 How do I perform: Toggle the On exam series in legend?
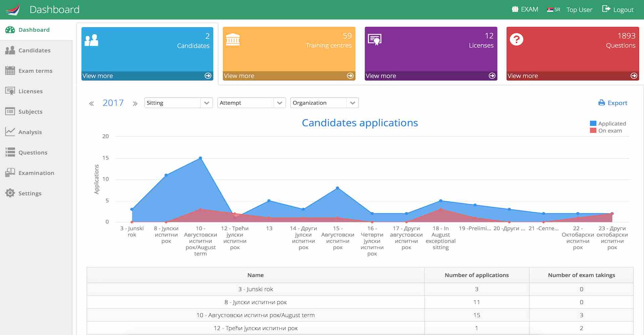(606, 131)
